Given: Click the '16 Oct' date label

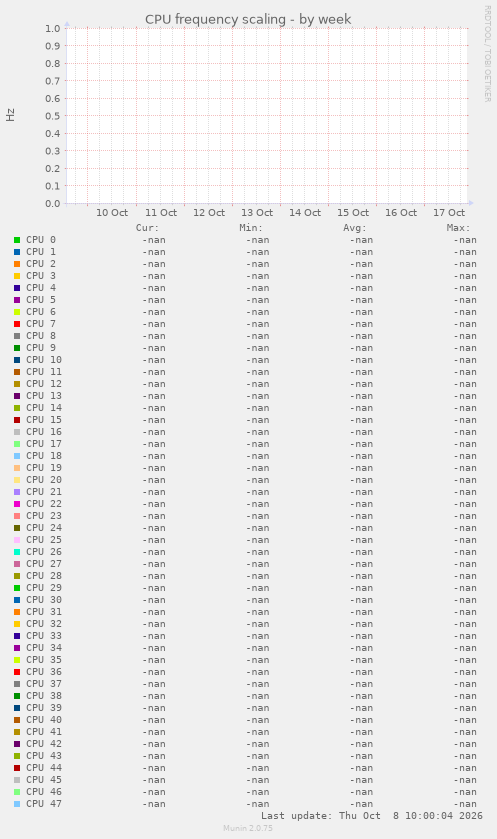Looking at the screenshot, I should click(401, 212).
